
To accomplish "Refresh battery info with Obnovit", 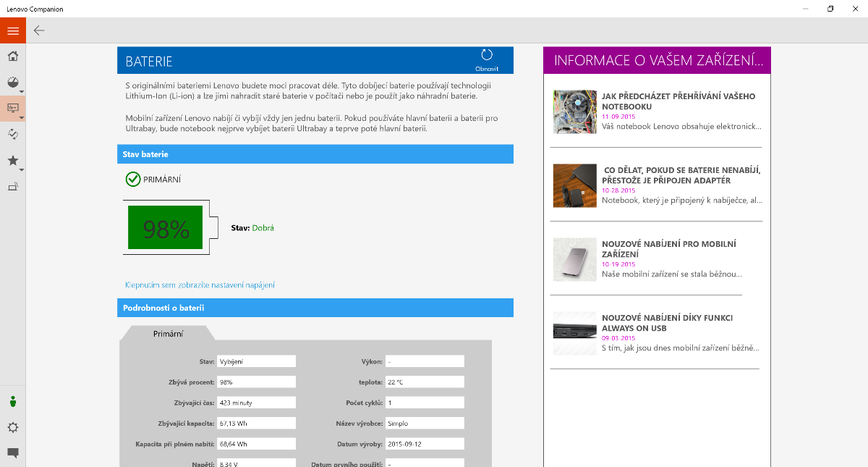I will (x=486, y=59).
